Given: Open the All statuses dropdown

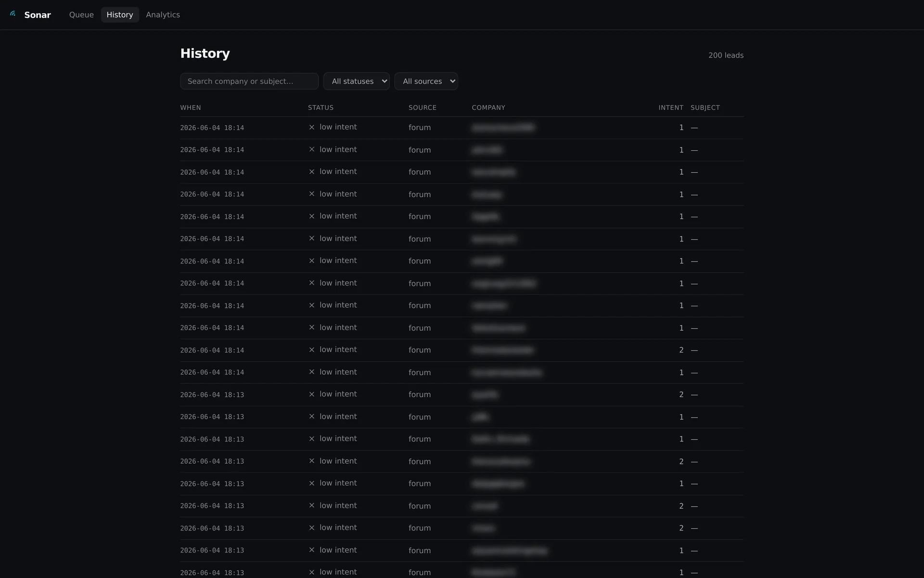Looking at the screenshot, I should [x=357, y=81].
